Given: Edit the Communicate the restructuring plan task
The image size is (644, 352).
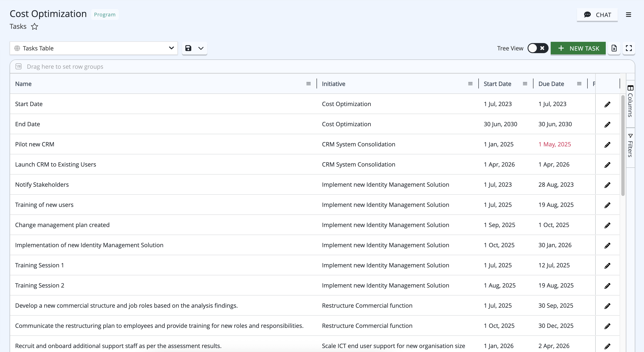Looking at the screenshot, I should (607, 326).
